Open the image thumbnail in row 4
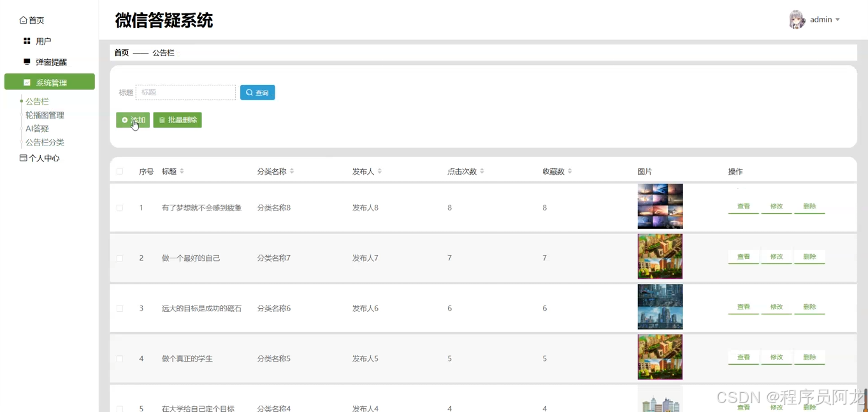This screenshot has width=868, height=412. 660,357
